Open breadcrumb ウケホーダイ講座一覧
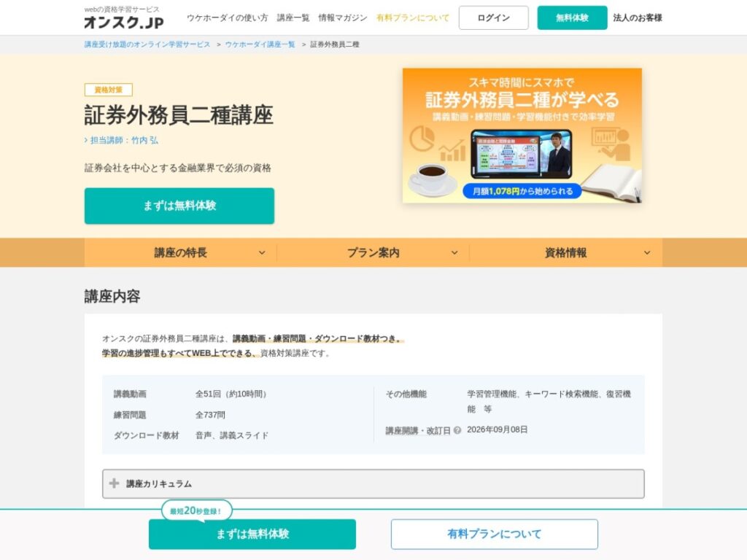Viewport: 747px width, 560px height. coord(260,44)
